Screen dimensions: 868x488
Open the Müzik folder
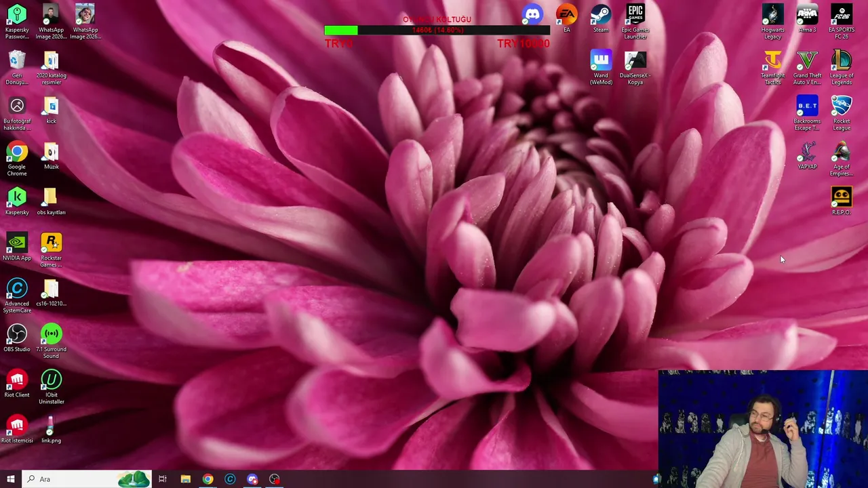click(51, 155)
